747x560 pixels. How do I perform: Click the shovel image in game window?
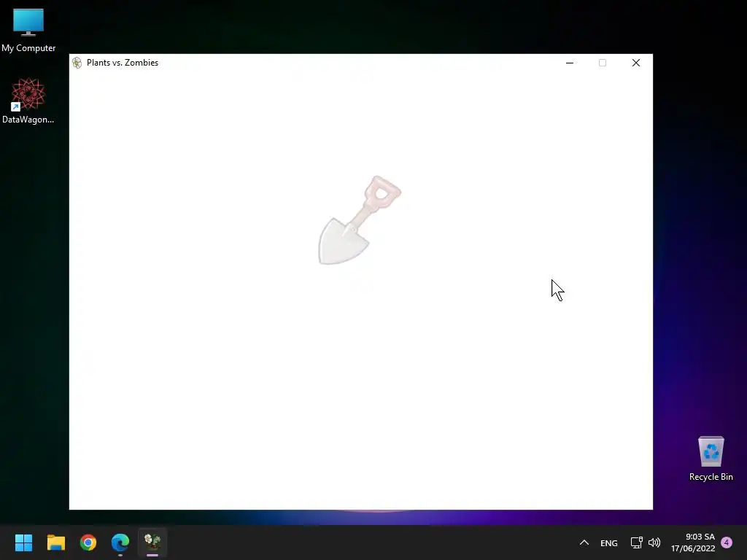359,220
